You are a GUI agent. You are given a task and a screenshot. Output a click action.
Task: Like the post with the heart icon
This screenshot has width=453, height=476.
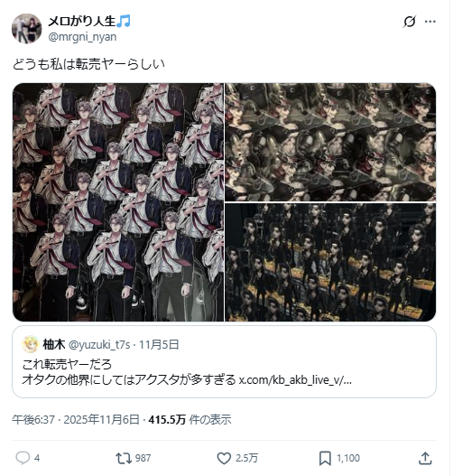coord(224,458)
